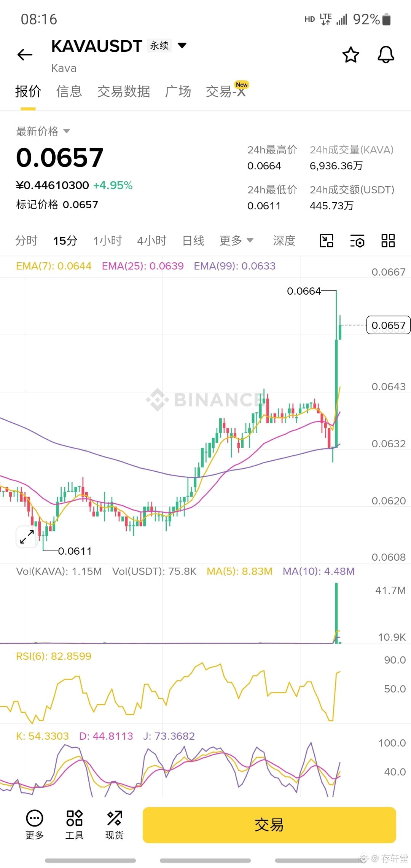
Task: Tap the MA(10): 4.48M volume label
Action: (x=319, y=571)
